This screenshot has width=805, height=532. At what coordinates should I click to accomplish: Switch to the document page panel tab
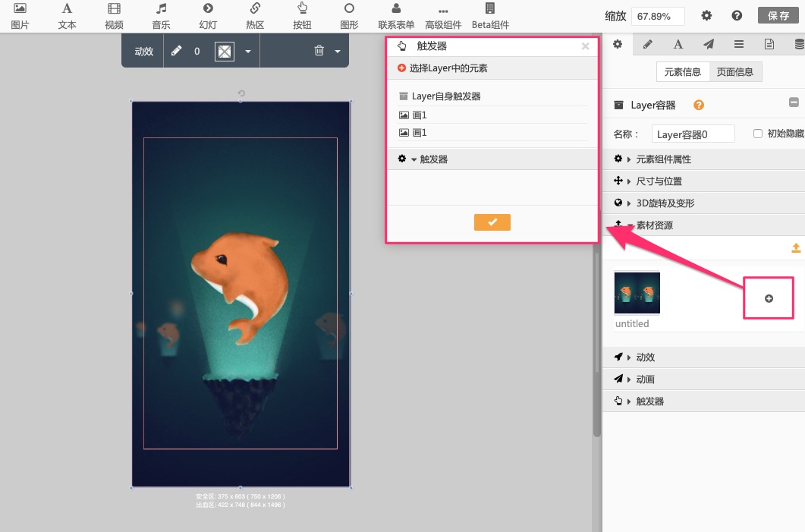[769, 44]
